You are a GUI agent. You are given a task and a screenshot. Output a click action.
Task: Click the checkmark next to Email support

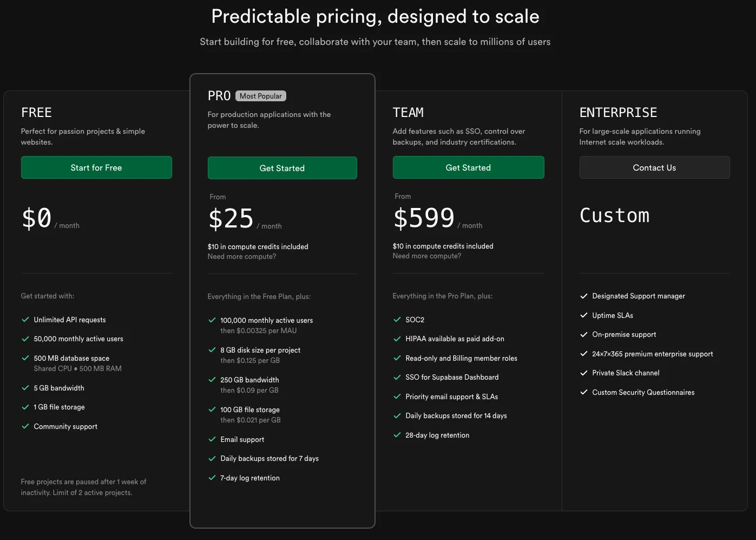[x=212, y=440]
